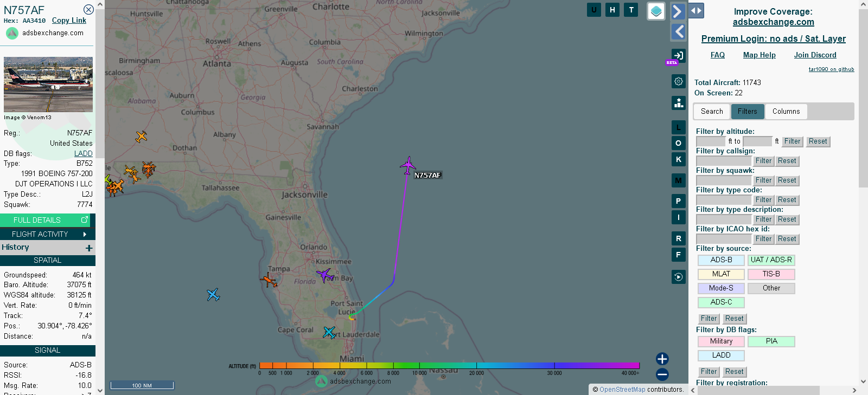The height and width of the screenshot is (395, 868).
Task: Expand the FLIGHT ACTIVITY section
Action: point(48,234)
